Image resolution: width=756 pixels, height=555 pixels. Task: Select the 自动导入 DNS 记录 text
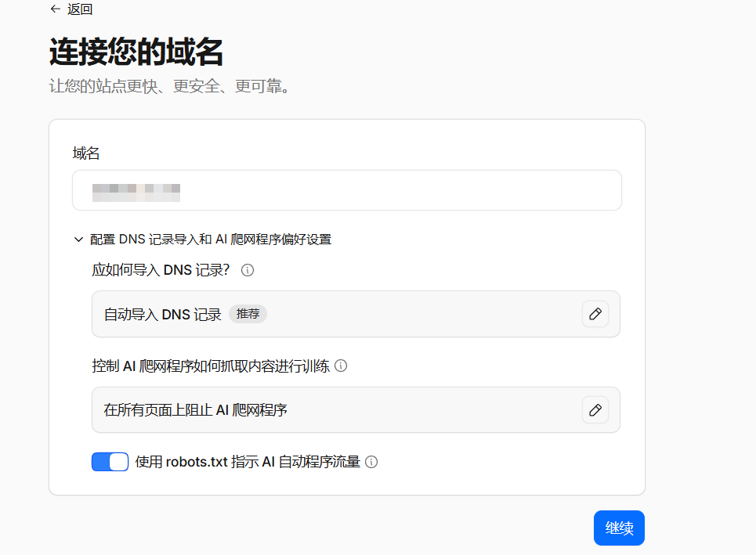163,315
